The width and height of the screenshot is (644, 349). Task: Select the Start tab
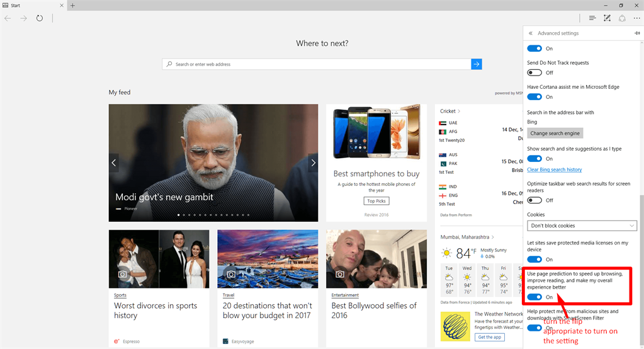coord(33,5)
